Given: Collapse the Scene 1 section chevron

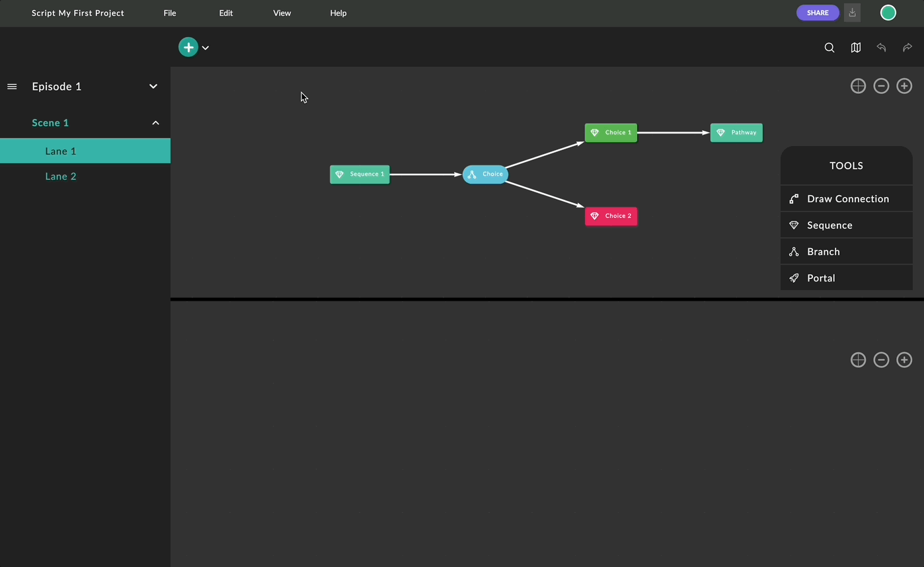Looking at the screenshot, I should click(156, 123).
